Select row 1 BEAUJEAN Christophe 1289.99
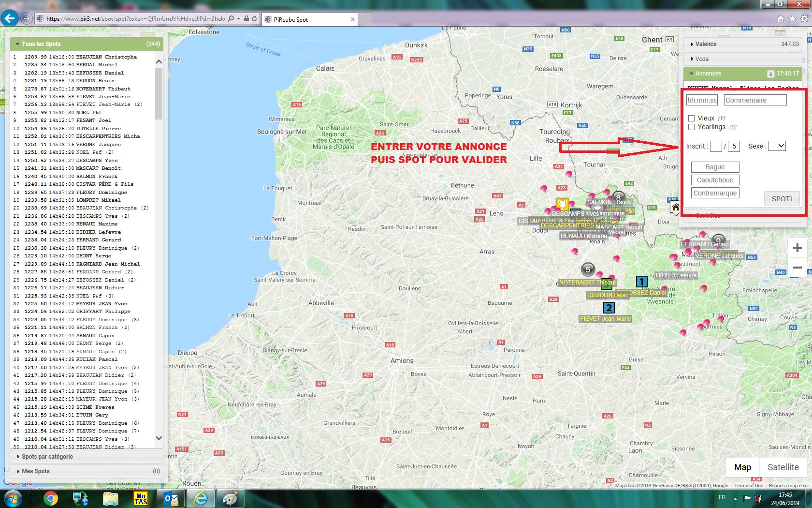This screenshot has height=508, width=812. coord(83,57)
